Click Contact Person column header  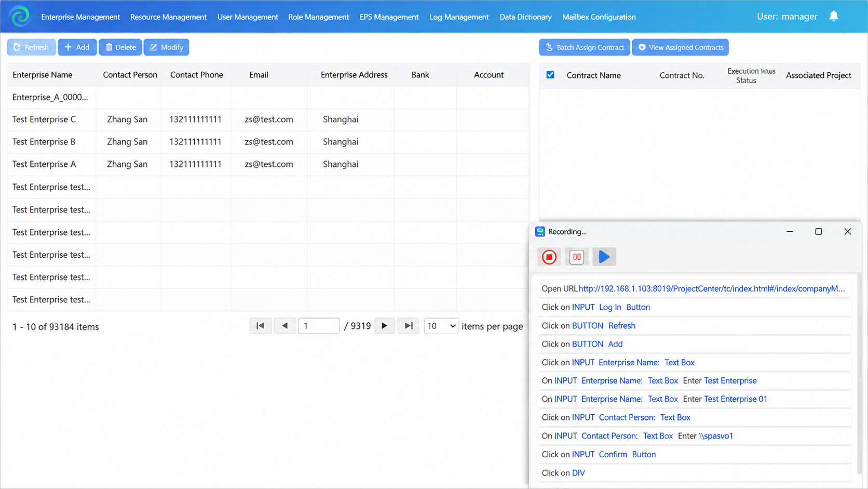tap(130, 75)
